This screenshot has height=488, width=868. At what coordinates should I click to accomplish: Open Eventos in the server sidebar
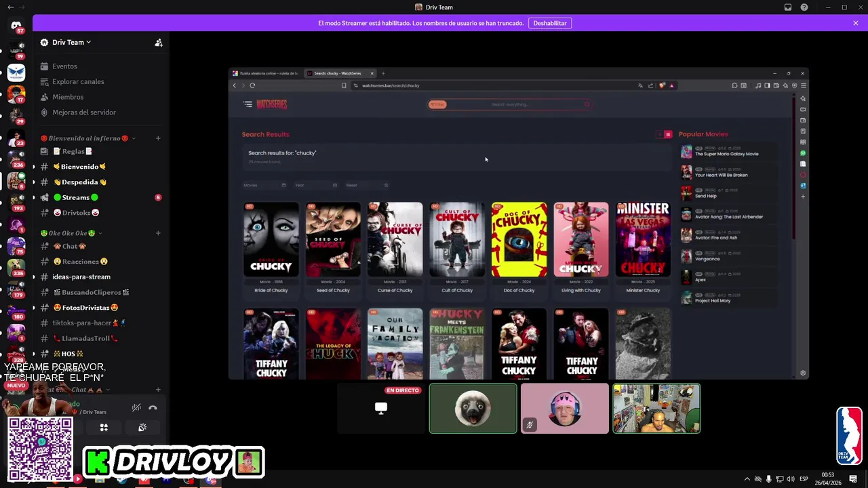64,66
